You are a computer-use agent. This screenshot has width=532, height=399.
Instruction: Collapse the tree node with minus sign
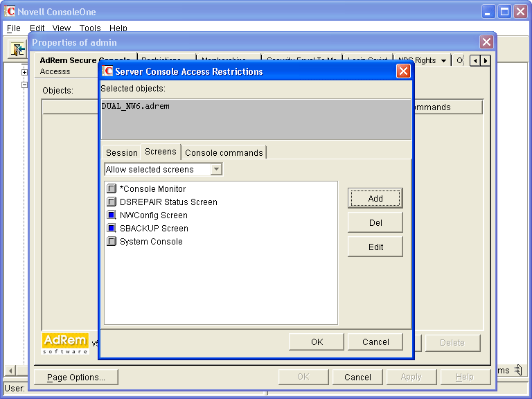click(24, 85)
